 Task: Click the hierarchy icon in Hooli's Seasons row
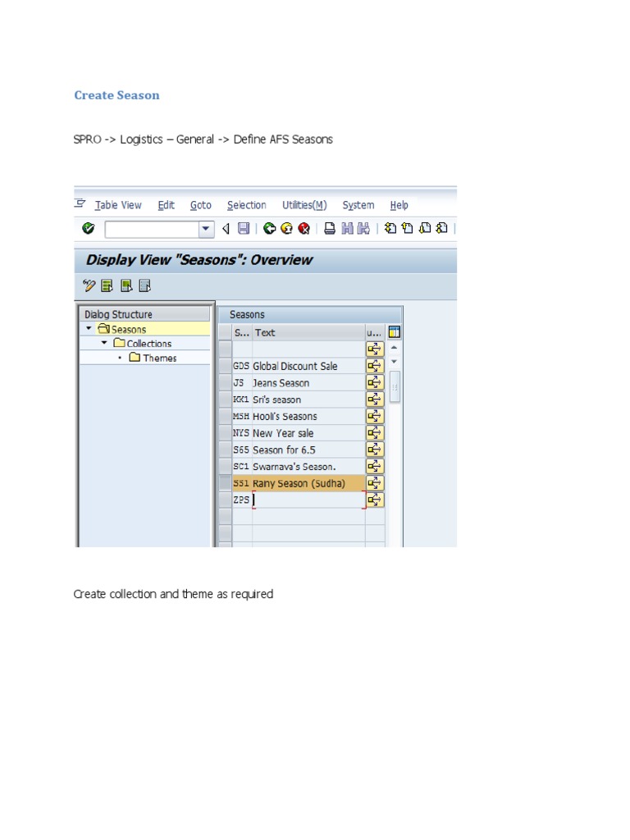[x=374, y=416]
